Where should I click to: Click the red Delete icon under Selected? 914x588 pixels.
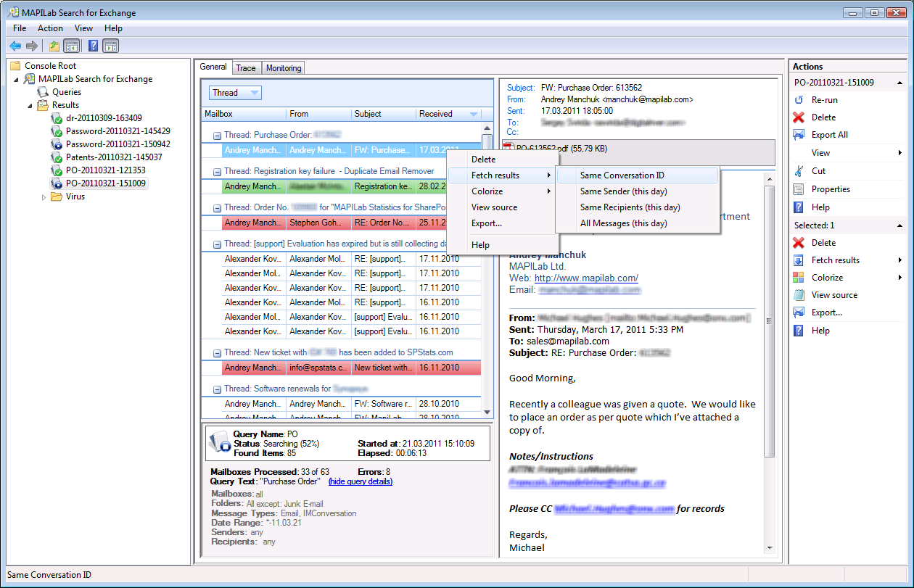point(799,243)
